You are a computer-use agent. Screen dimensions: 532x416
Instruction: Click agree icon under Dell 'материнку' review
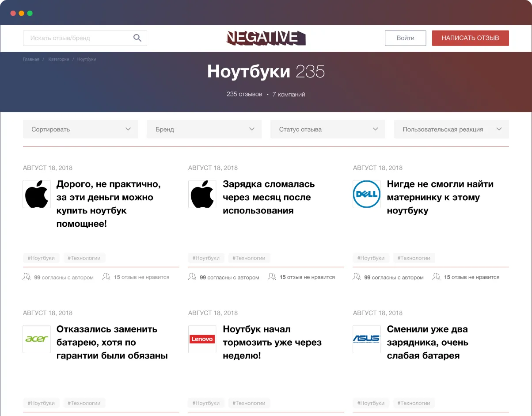(x=357, y=277)
